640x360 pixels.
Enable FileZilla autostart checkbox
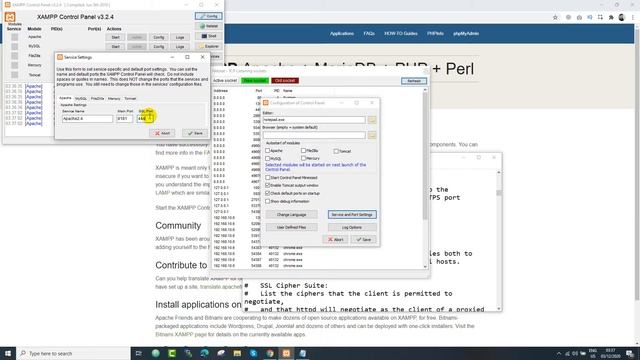303,151
